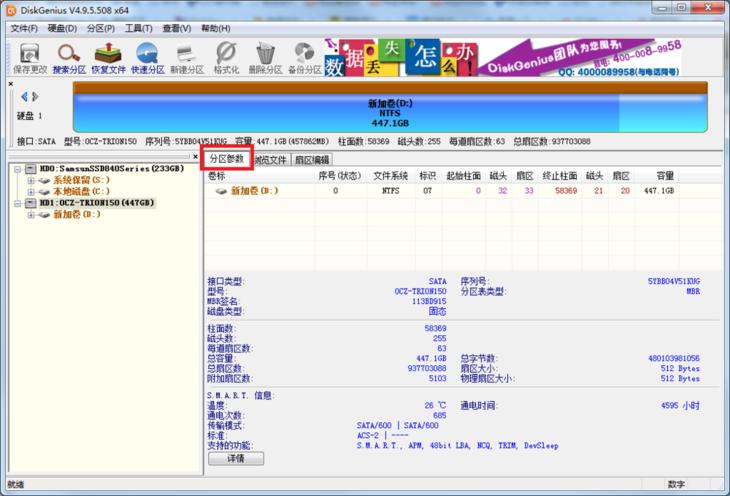
Task: Click the 起始柱面 column header
Action: coord(463,176)
